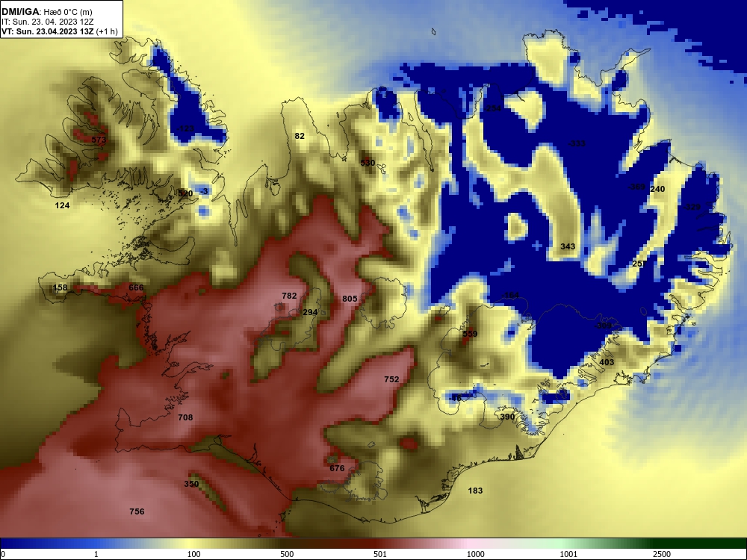
Task: Click the 158 value label
Action: pos(60,287)
